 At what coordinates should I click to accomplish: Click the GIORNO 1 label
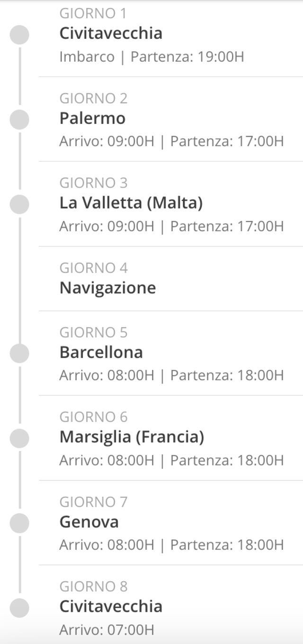[x=93, y=14]
